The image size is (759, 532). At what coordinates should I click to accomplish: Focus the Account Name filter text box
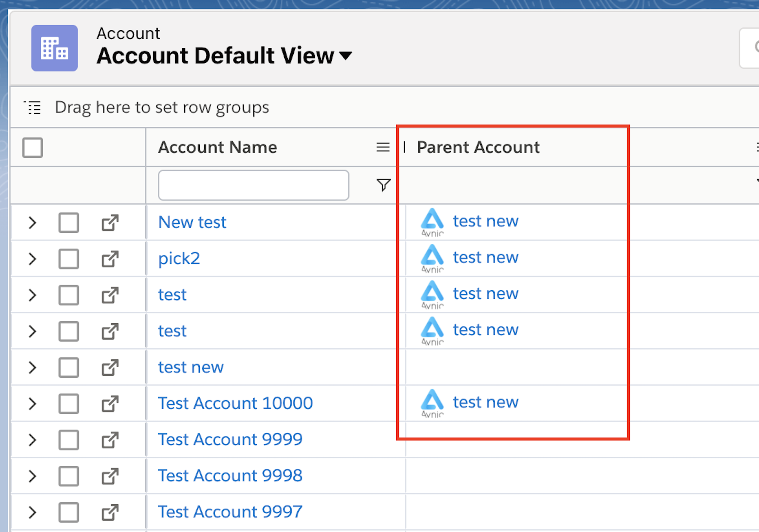pyautogui.click(x=254, y=185)
